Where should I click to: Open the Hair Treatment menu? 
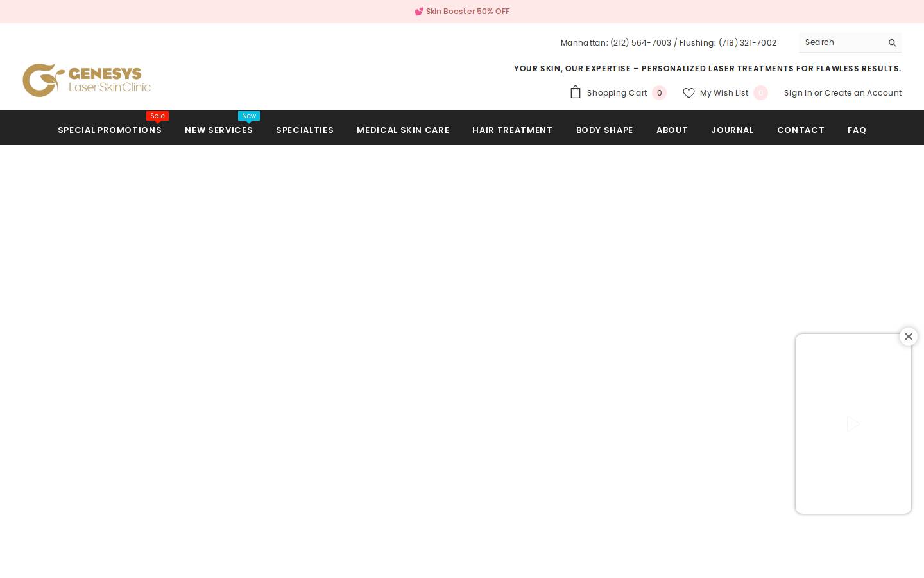click(x=512, y=130)
